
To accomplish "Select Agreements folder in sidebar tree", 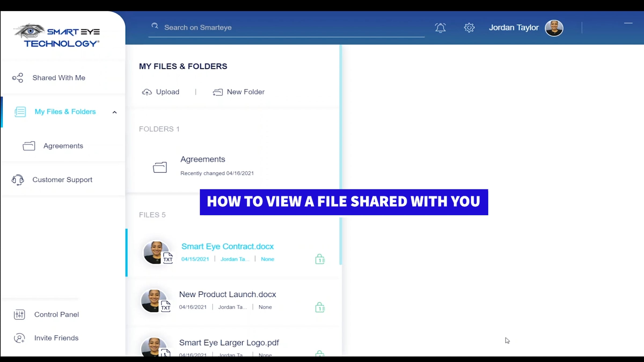I will (x=63, y=146).
